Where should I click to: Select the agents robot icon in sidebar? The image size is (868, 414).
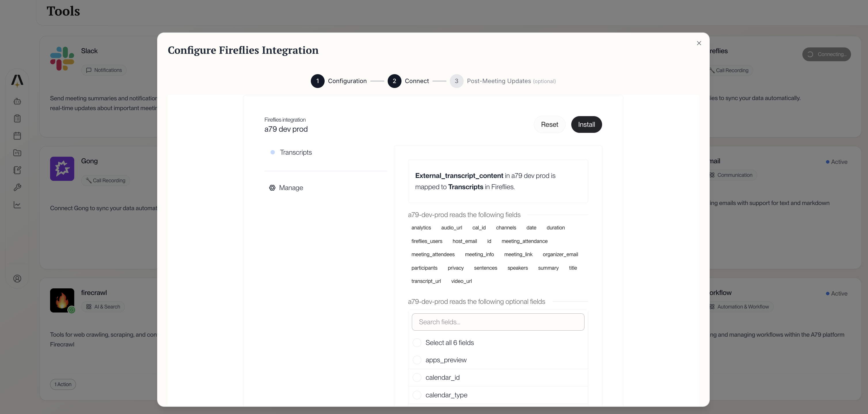(x=17, y=101)
